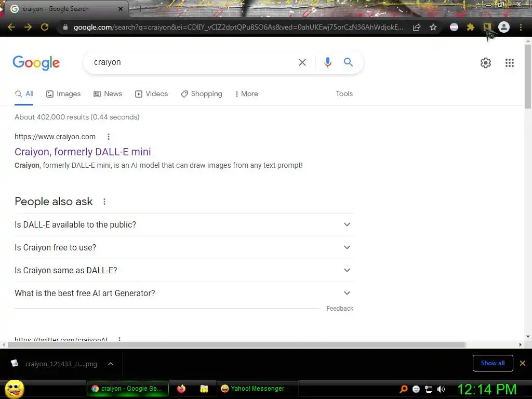Open the Chrome profile avatar
Viewport: 532px width, 399px height.
(504, 27)
